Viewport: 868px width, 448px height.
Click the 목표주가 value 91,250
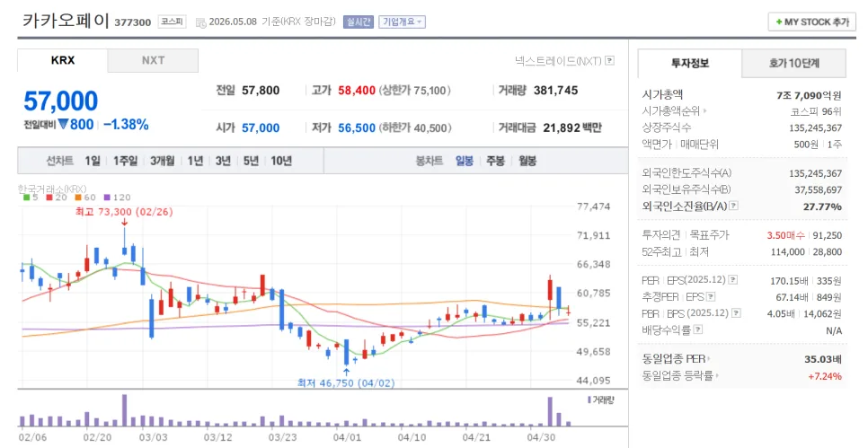coord(828,235)
